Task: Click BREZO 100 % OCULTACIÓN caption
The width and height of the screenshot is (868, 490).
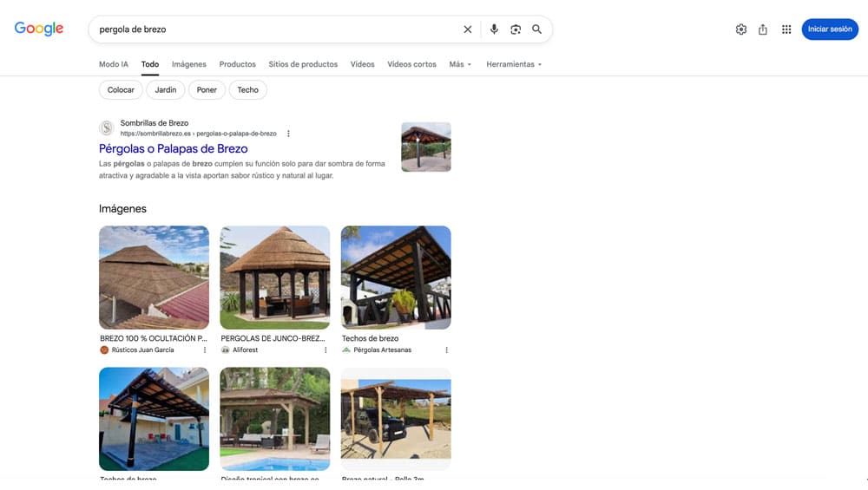Action: coord(154,338)
